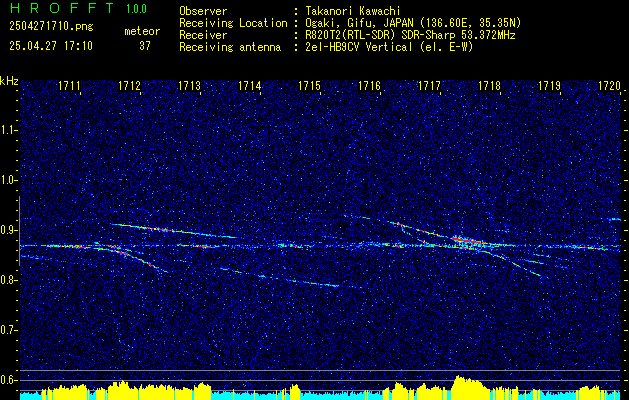Click the 1712 time marker
Viewport: 629px width, 400px height.
click(129, 86)
